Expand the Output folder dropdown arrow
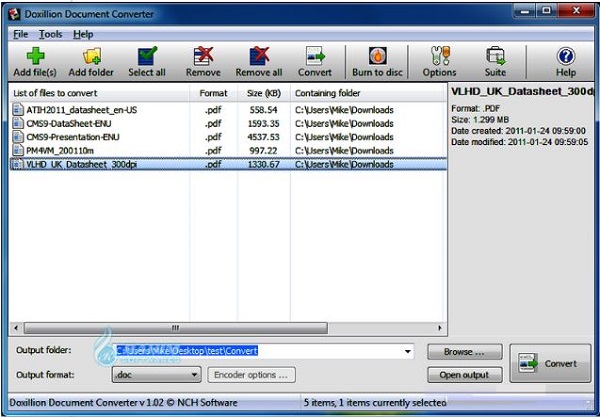Screen dimensions: 600x417 (x=408, y=351)
